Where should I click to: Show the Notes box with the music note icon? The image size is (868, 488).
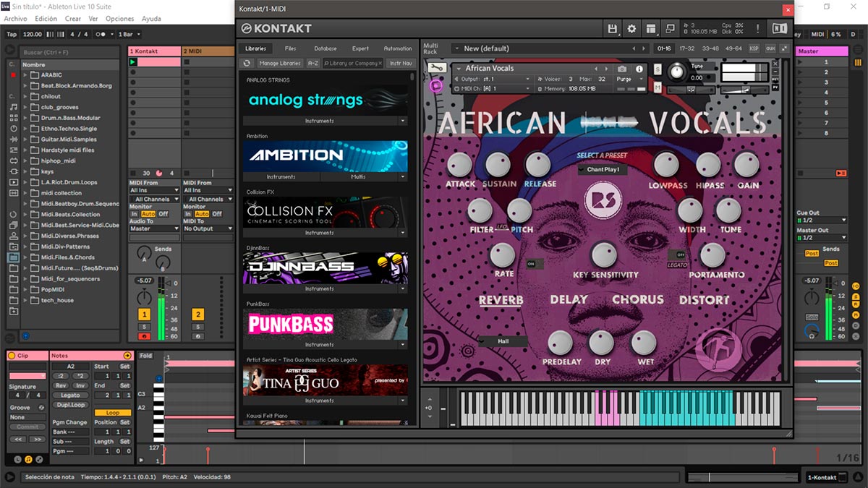click(x=28, y=459)
